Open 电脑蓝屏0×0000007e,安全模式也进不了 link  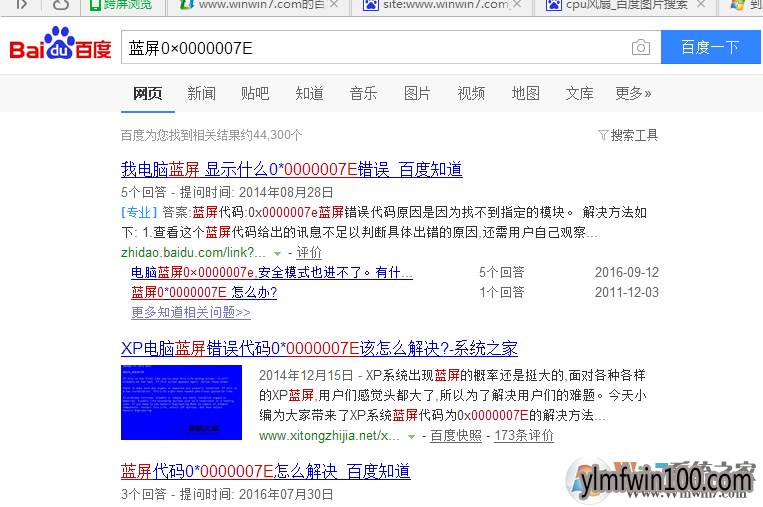(272, 272)
